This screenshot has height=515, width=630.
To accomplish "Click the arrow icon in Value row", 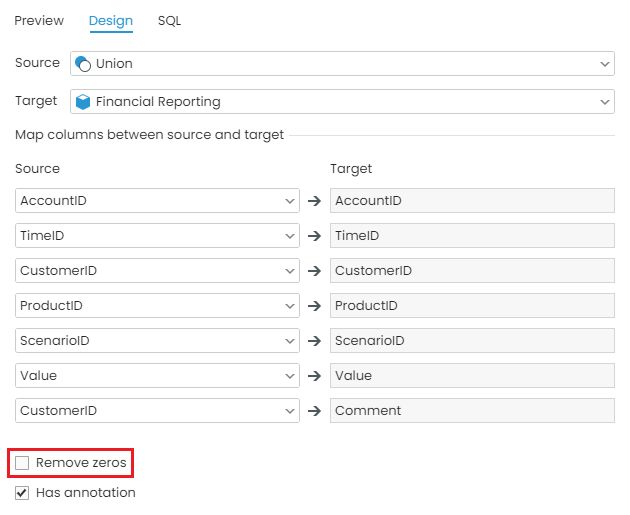I will click(x=315, y=376).
